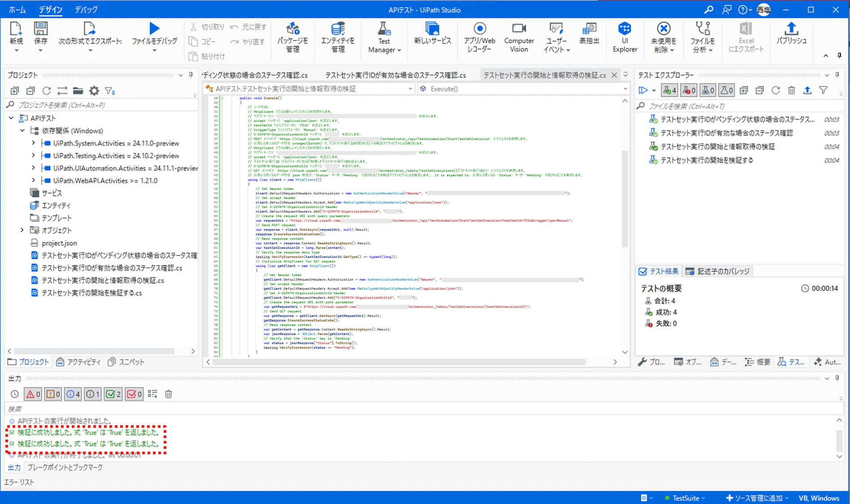
Task: Switch to the ホーム ribbon tab
Action: [17, 9]
